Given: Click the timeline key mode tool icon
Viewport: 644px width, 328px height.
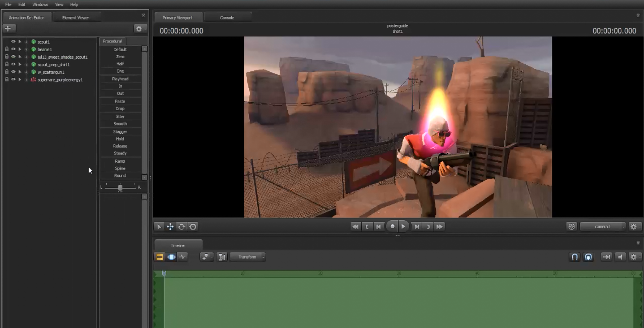Looking at the screenshot, I should [x=206, y=257].
